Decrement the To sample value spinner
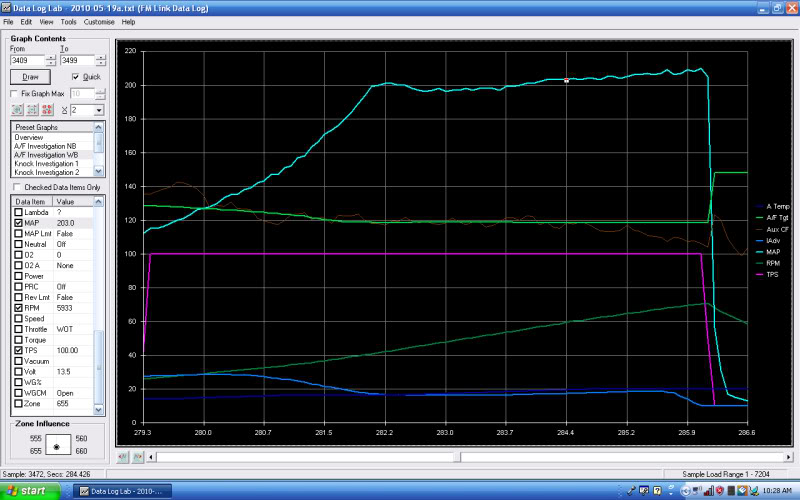Image resolution: width=800 pixels, height=500 pixels. (101, 64)
